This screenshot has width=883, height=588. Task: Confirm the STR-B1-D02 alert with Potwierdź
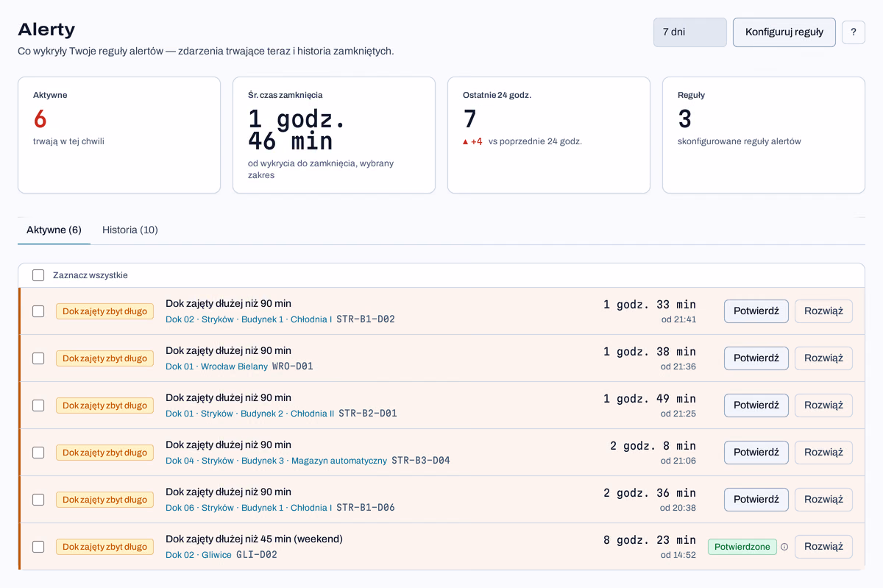[x=756, y=311]
